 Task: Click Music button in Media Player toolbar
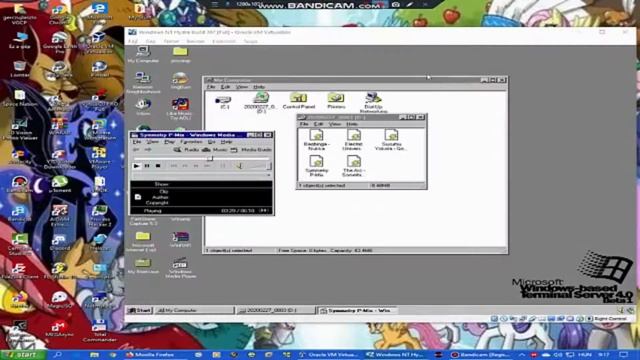click(215, 150)
